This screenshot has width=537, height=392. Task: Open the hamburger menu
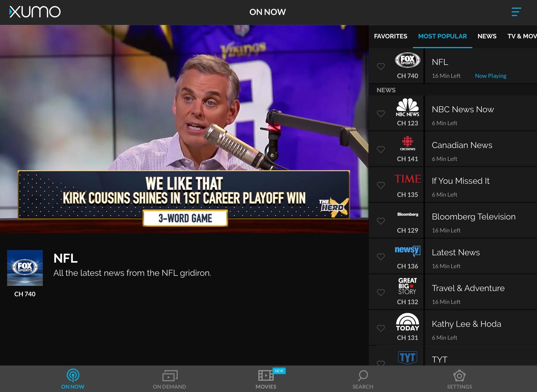(516, 12)
